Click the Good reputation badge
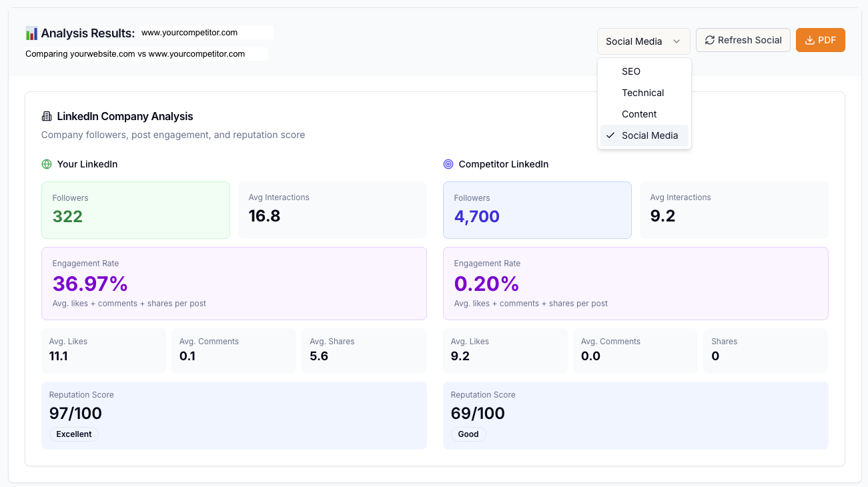Image resolution: width=868 pixels, height=487 pixels. tap(468, 434)
